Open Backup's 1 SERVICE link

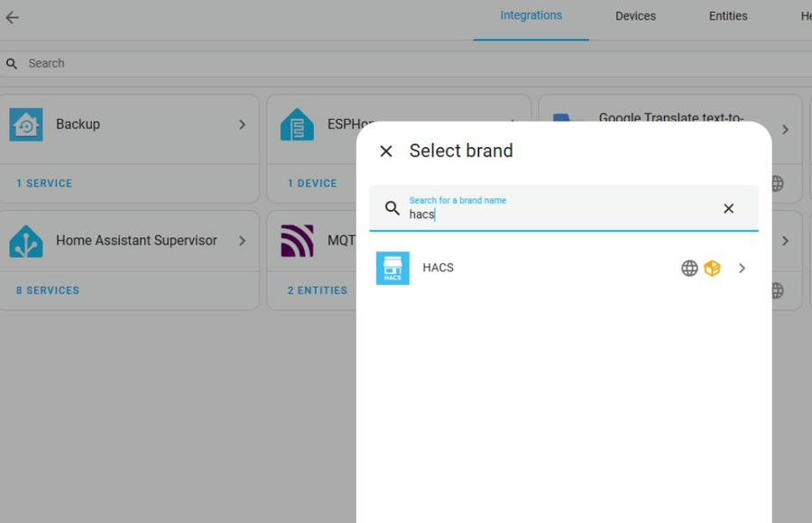(x=44, y=183)
